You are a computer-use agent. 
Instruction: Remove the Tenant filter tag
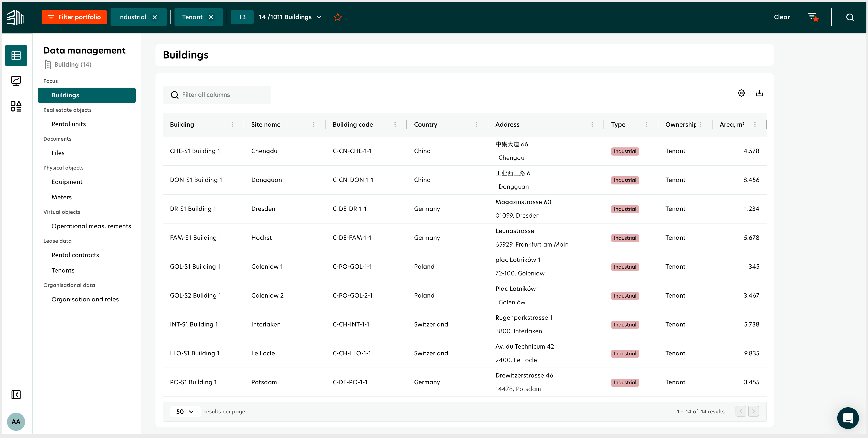(x=211, y=17)
